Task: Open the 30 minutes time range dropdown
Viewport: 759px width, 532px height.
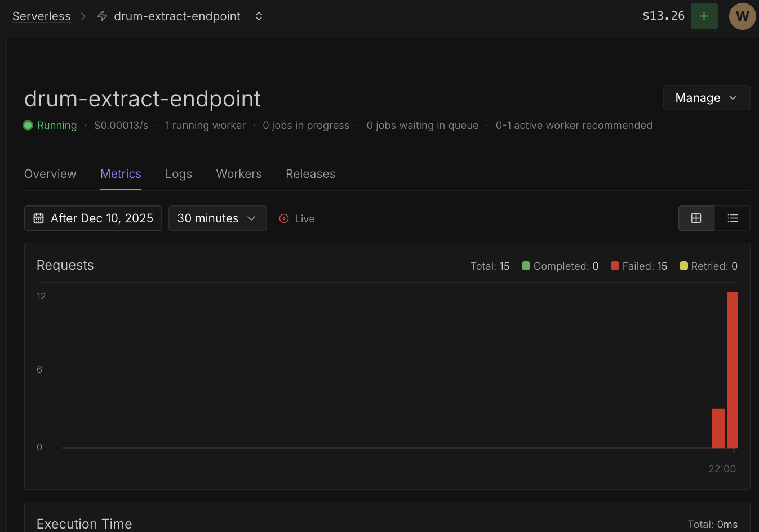Action: pos(218,218)
